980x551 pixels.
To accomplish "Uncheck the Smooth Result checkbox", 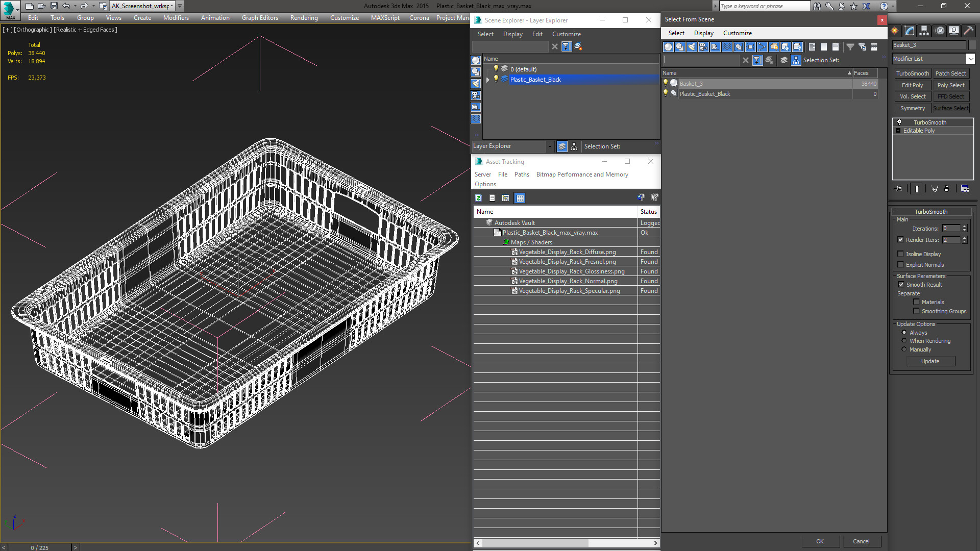I will tap(901, 285).
